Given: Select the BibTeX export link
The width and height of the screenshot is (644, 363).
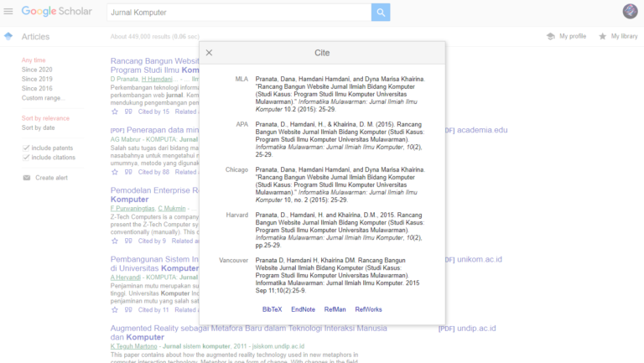Looking at the screenshot, I should pos(273,309).
